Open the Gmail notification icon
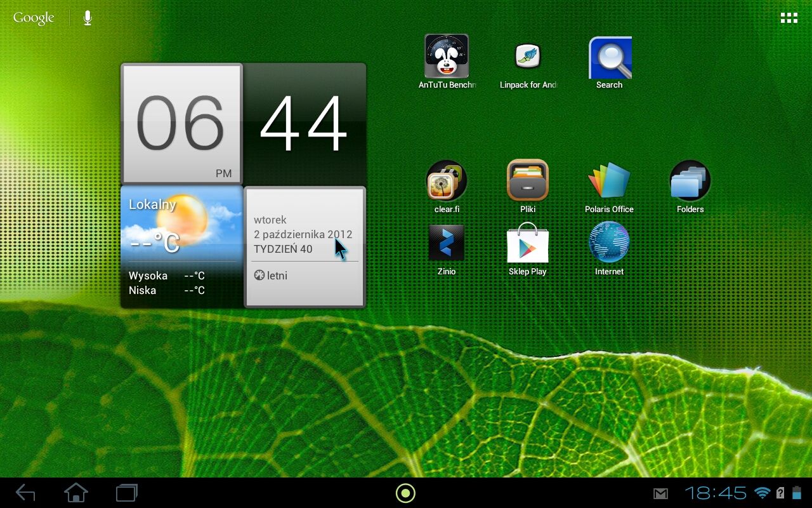 (x=661, y=493)
